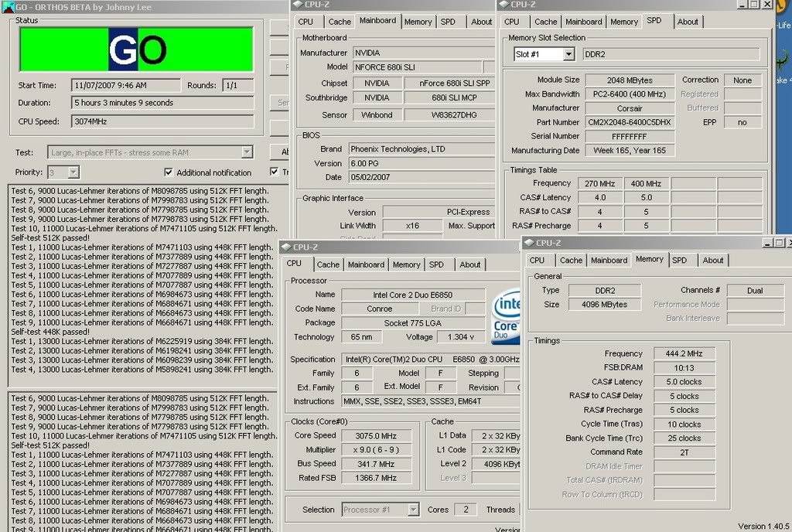Image resolution: width=792 pixels, height=532 pixels.
Task: Open Cache tab in CPU-Z window showing FSB:DRAM
Action: point(571,261)
